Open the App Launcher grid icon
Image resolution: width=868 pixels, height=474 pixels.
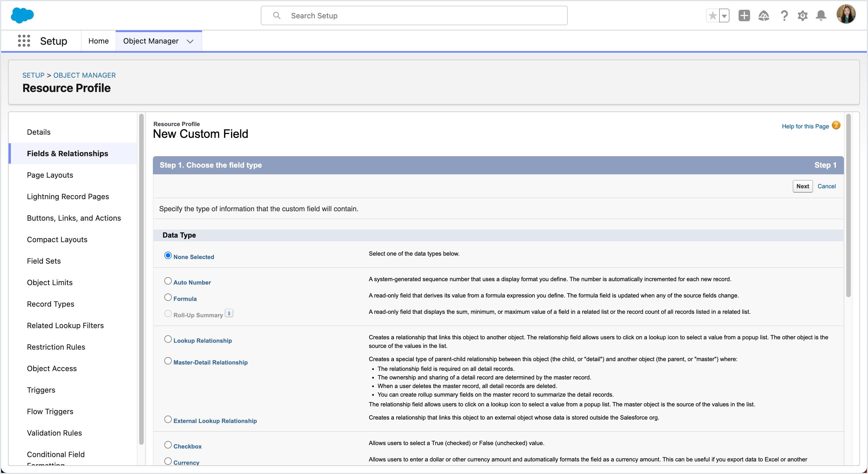[24, 41]
